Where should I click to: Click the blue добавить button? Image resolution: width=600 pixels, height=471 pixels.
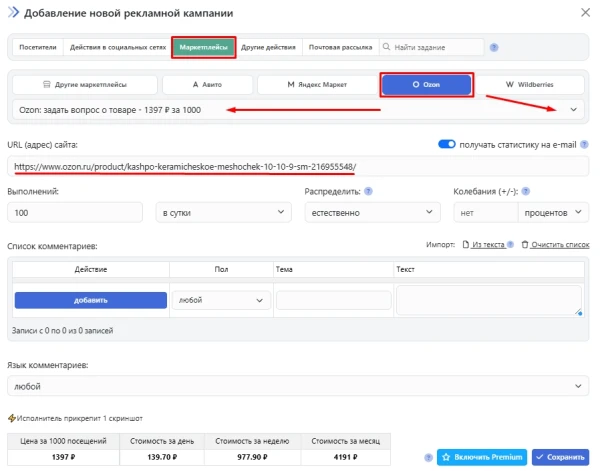click(90, 300)
